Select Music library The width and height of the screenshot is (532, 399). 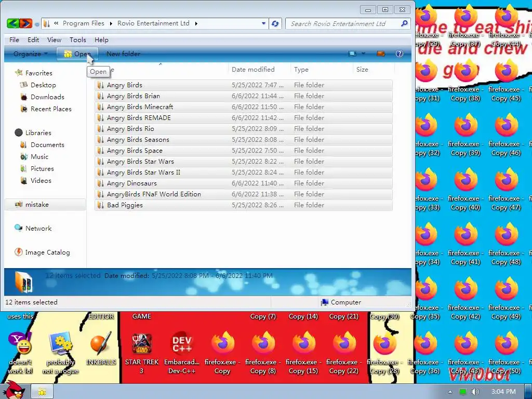pos(39,157)
